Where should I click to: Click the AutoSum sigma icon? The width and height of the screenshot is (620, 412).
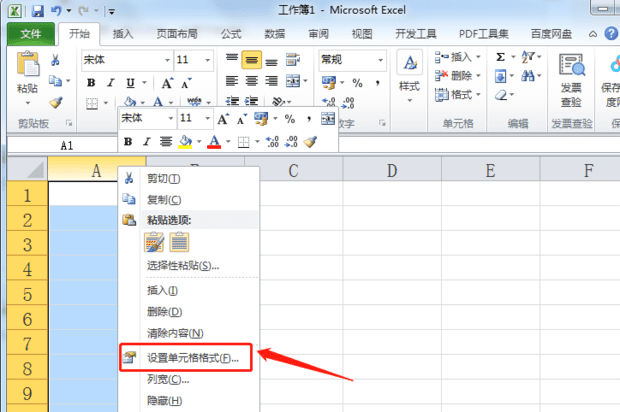pyautogui.click(x=500, y=58)
